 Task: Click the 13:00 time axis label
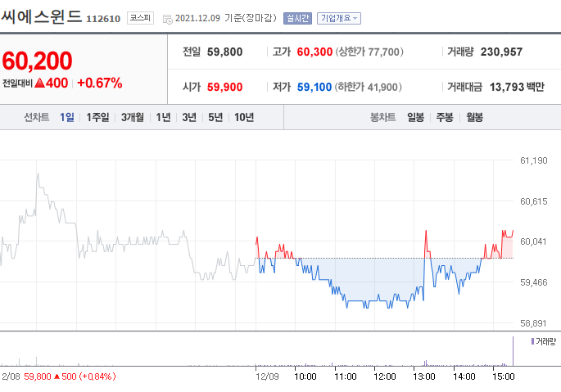pos(424,376)
